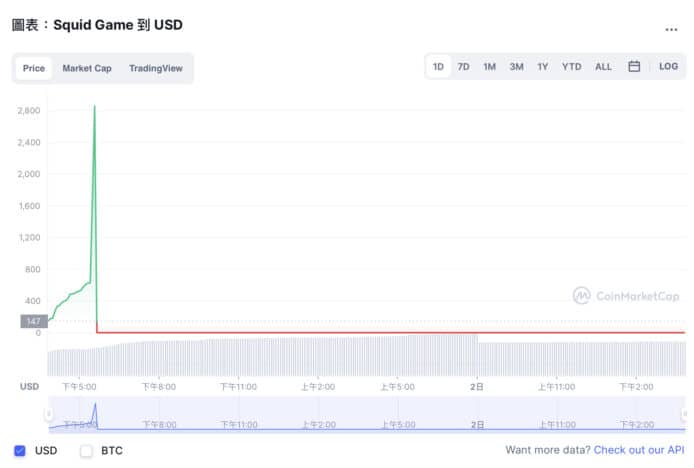Select the 7D time range
This screenshot has width=694, height=468.
[463, 67]
